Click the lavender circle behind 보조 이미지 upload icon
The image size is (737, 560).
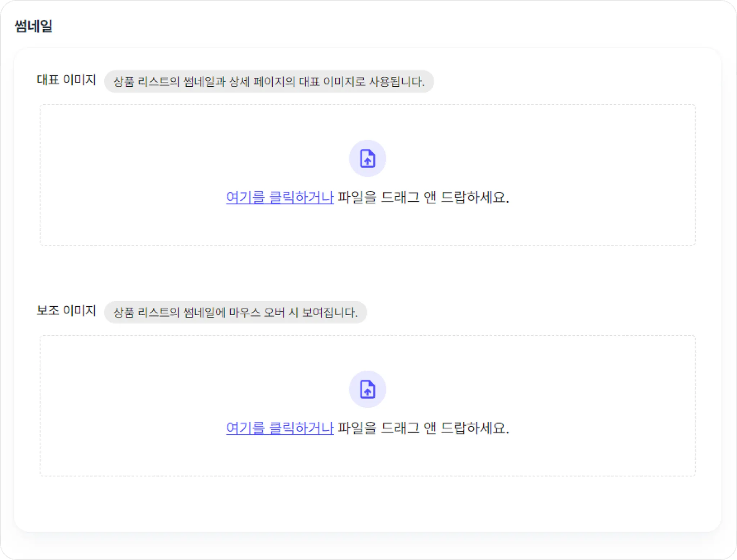367,389
